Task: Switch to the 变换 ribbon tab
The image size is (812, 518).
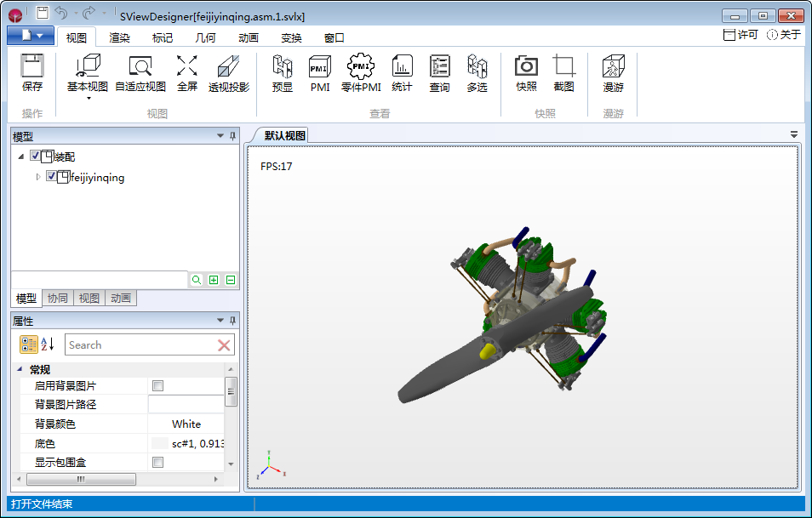Action: pos(291,37)
